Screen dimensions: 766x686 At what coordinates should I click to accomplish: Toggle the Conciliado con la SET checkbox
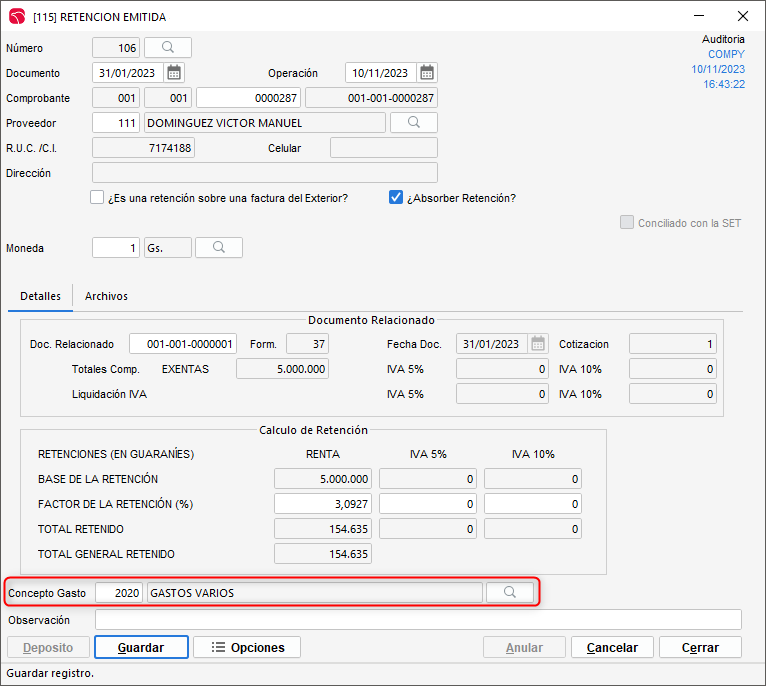point(627,223)
